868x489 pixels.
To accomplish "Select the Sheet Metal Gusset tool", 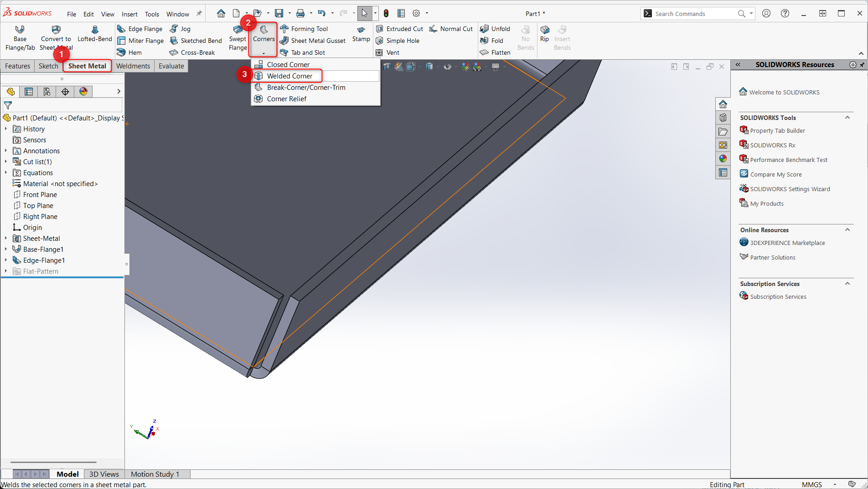I will pyautogui.click(x=313, y=41).
